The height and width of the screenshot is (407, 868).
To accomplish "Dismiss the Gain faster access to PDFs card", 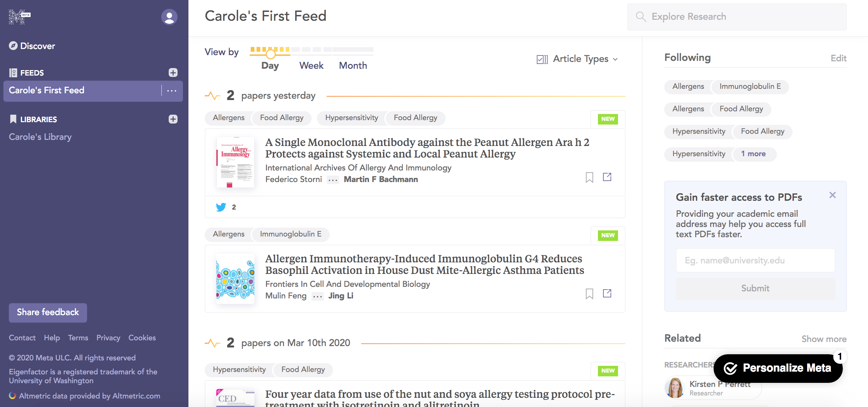I will tap(832, 195).
